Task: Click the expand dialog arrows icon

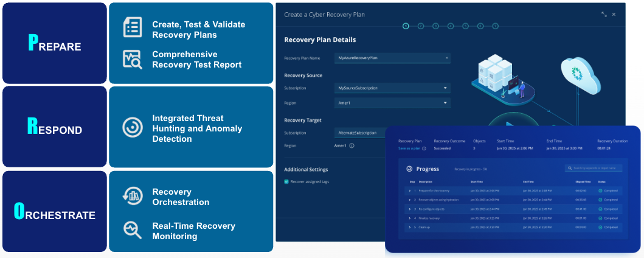Action: [x=604, y=15]
